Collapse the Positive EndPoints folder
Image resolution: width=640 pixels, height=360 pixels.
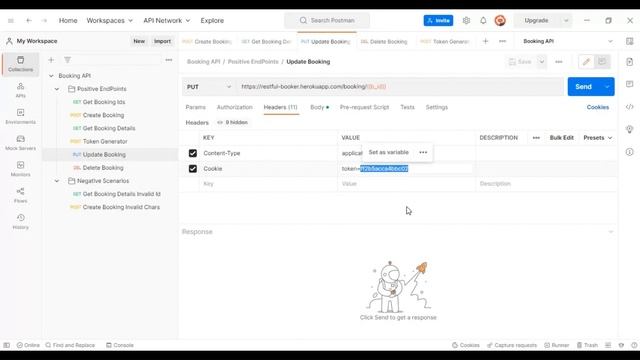click(57, 89)
